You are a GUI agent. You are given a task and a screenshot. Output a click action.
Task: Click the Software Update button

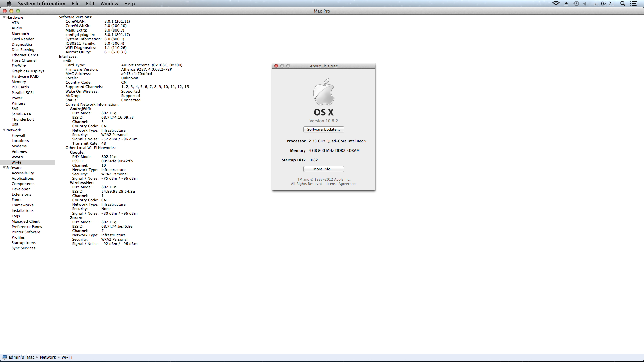pyautogui.click(x=323, y=129)
